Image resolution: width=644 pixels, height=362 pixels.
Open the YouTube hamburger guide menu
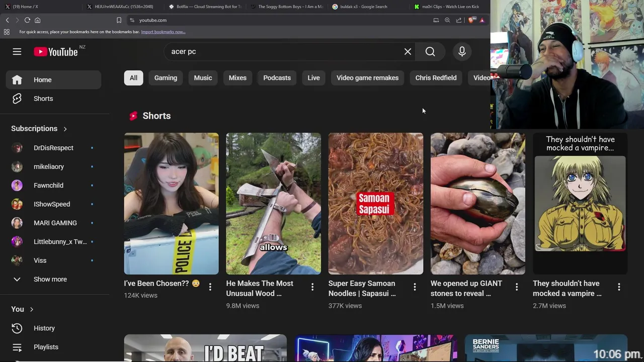17,52
